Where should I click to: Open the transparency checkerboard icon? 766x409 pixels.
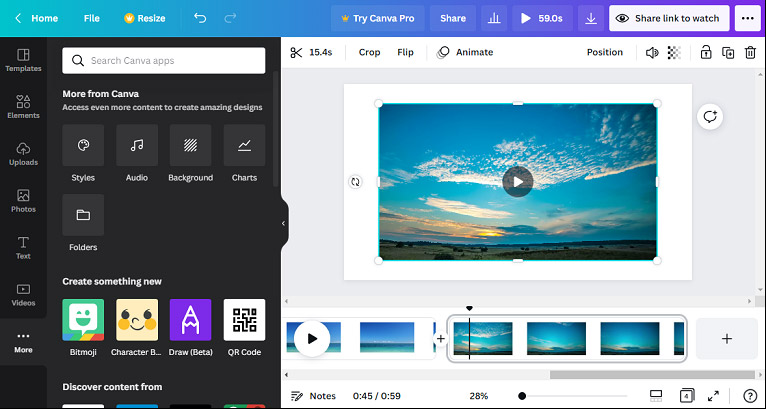click(674, 52)
